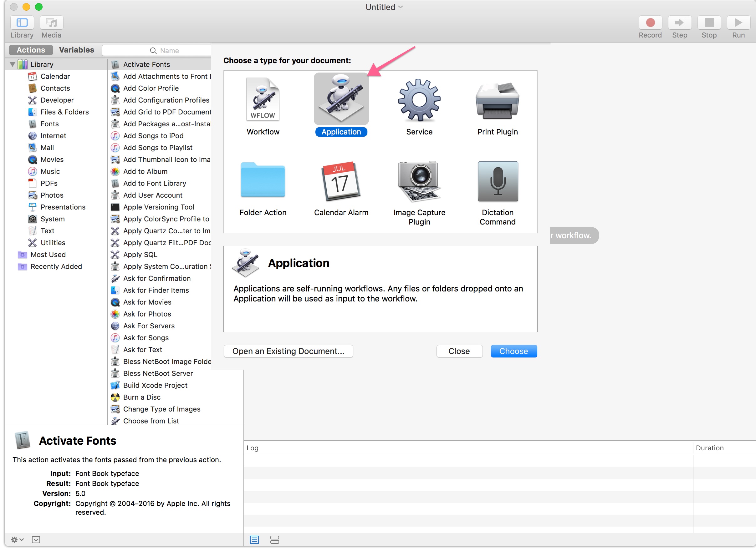Select the Actions tab

[x=31, y=50]
